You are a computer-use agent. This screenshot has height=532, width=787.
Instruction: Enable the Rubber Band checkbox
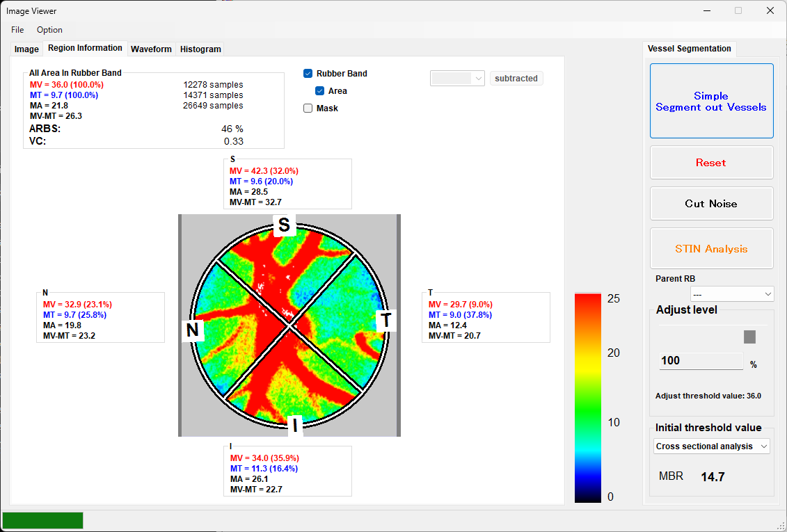click(x=308, y=74)
